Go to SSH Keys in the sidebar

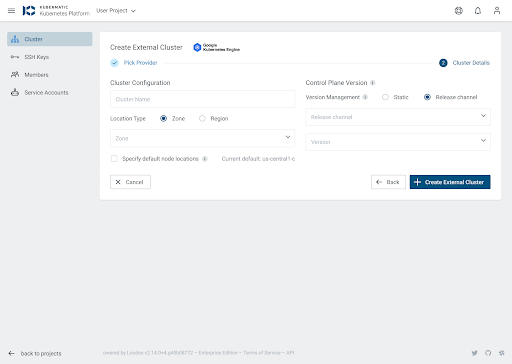tap(50, 57)
